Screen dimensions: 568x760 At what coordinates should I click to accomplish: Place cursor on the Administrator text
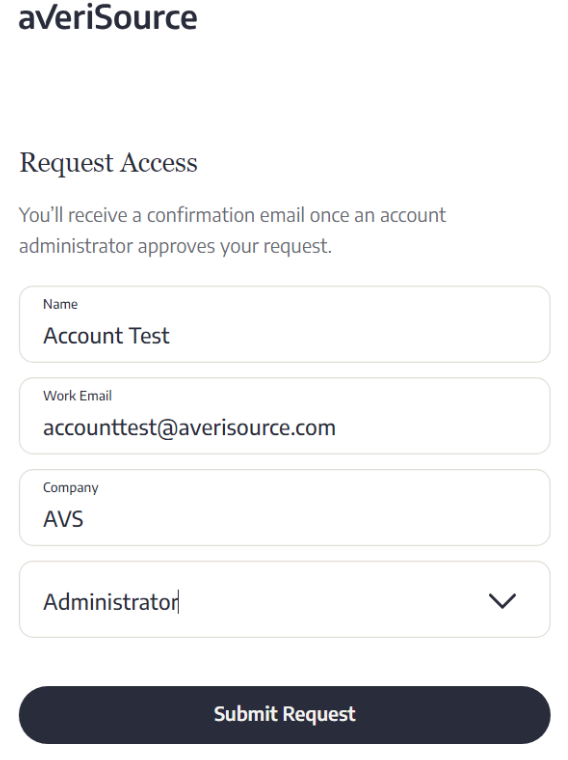[x=110, y=602]
